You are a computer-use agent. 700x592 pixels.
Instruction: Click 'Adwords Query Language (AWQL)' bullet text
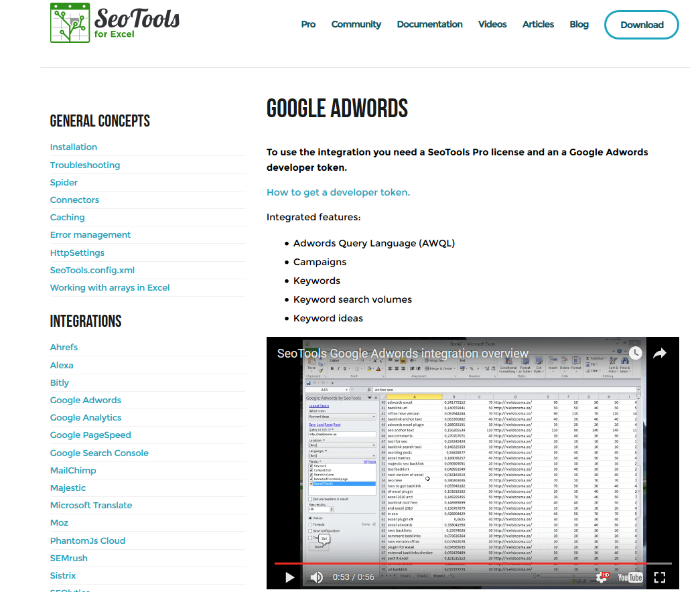[x=374, y=243]
